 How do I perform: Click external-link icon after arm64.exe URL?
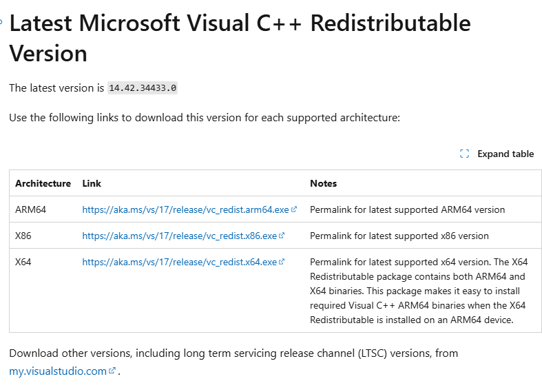click(x=294, y=209)
